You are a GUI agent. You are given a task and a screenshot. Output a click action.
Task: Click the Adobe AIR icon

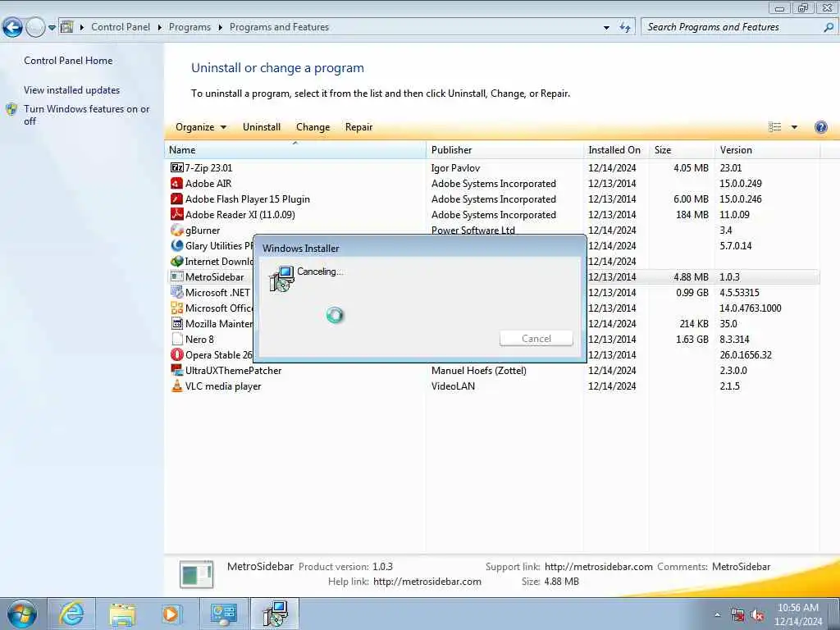pos(177,183)
